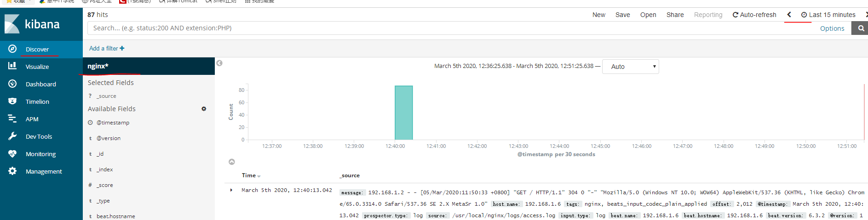
Task: Click the Selected Fields heading
Action: [111, 83]
